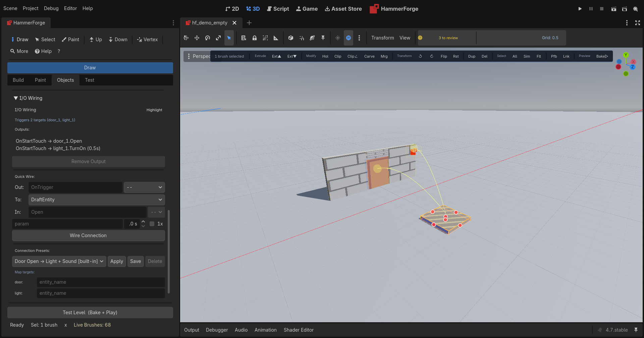Toggle the lock selected node icon
644x338 pixels.
coord(255,38)
